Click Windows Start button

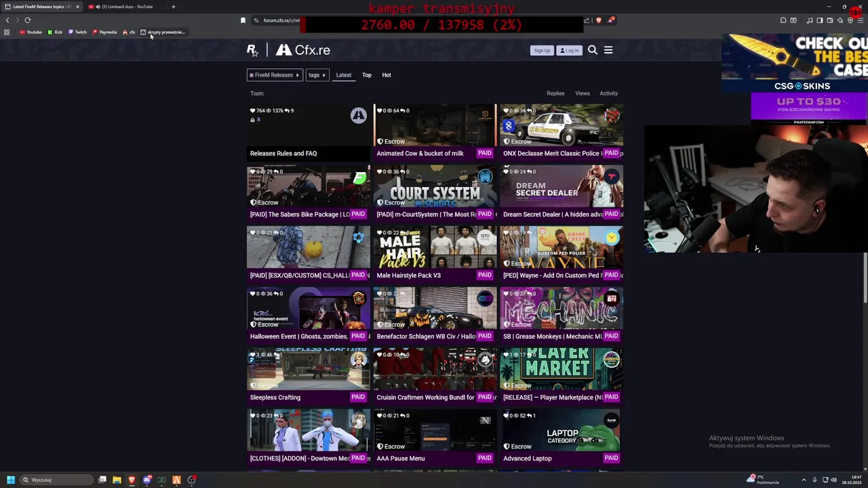tap(10, 480)
